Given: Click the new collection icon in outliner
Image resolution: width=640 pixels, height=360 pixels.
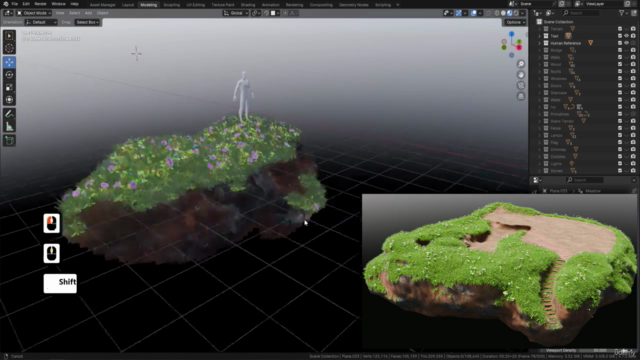Looking at the screenshot, I should [633, 13].
